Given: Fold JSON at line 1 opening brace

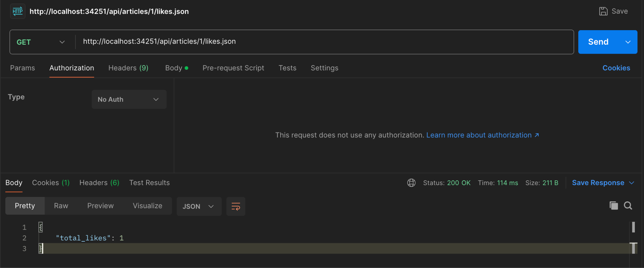Looking at the screenshot, I should 41,227.
